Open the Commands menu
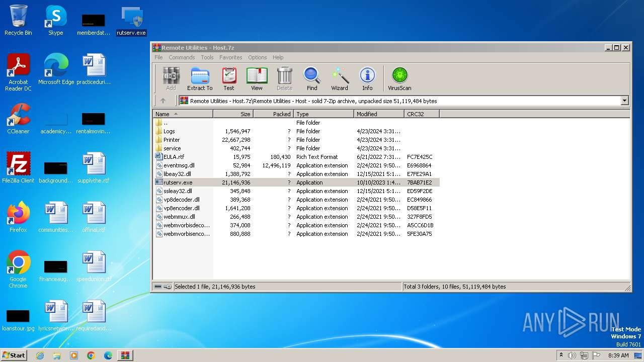This screenshot has width=644, height=362. pos(182,57)
